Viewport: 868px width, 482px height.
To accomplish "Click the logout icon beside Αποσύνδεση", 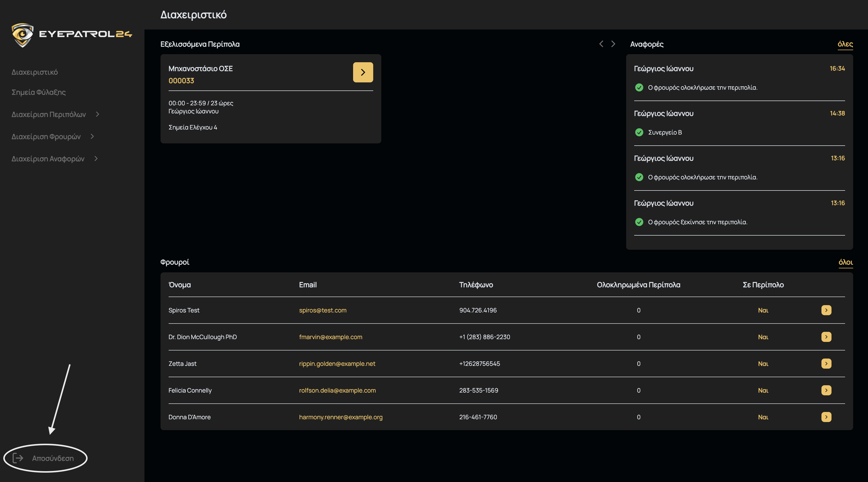I will (x=18, y=458).
